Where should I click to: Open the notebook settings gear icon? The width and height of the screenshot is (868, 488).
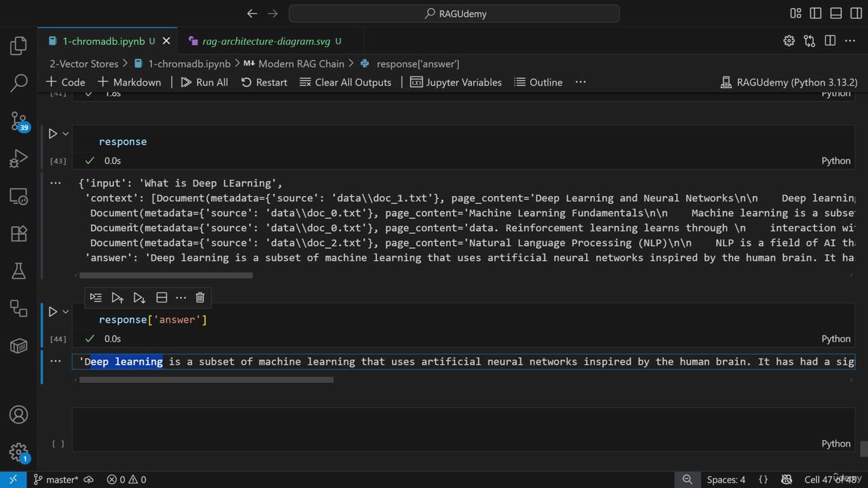tap(789, 41)
